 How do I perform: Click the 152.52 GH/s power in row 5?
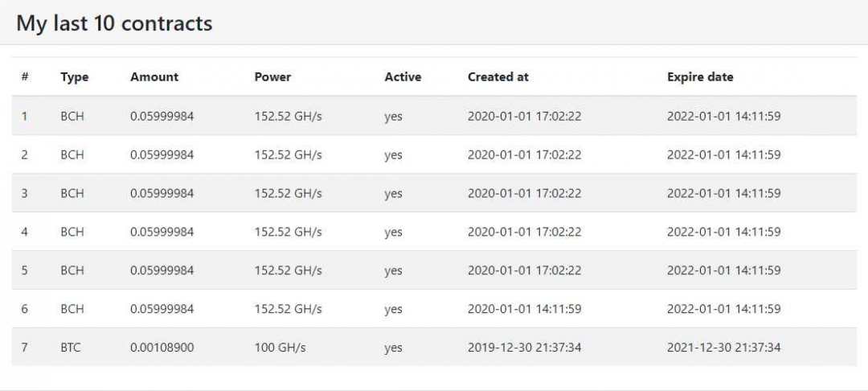[288, 270]
